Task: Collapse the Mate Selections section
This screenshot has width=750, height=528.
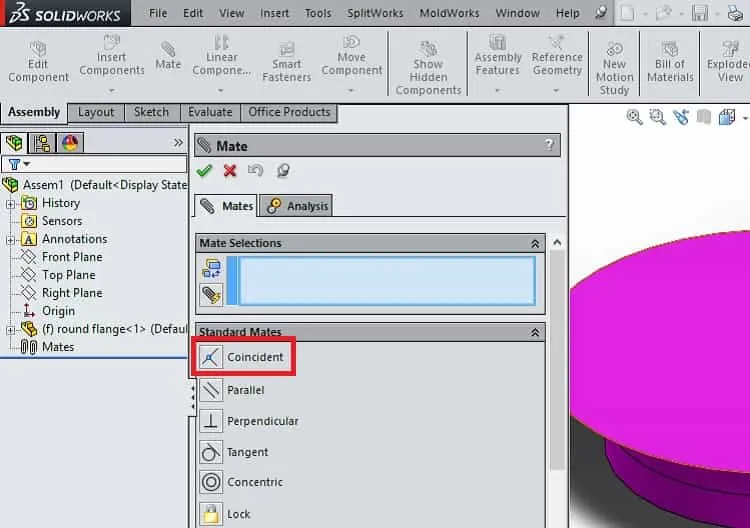Action: tap(535, 244)
